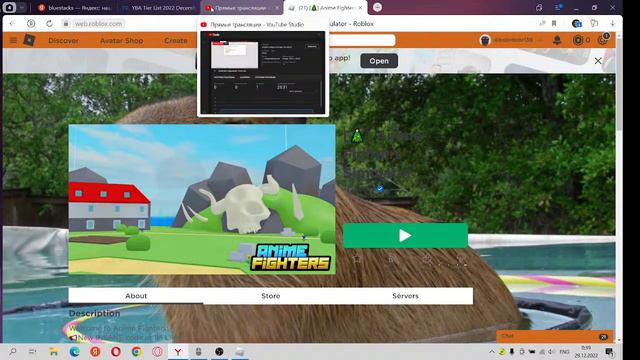Open the Roblox hamburger navigation menu
640x360 pixels.
pos(13,40)
